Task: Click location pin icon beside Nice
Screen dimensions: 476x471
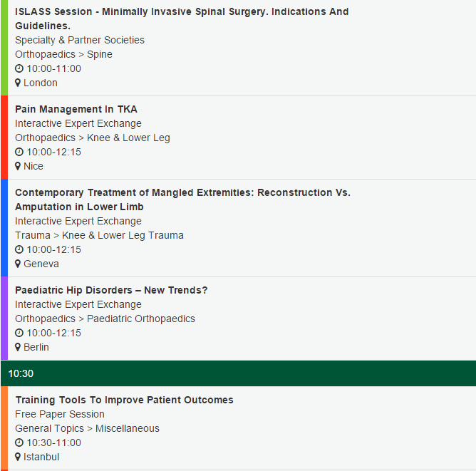Action: coord(18,166)
